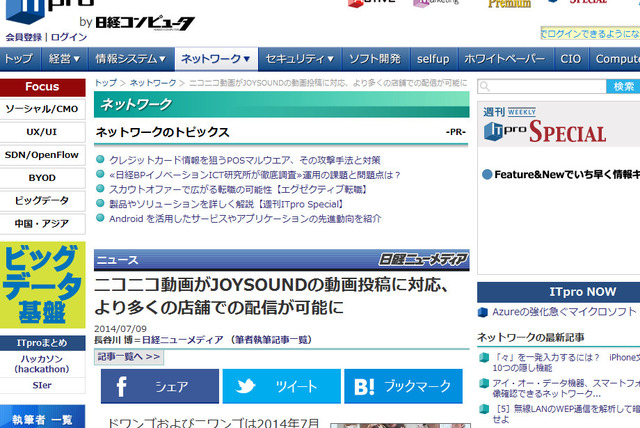This screenshot has width=640, height=428.
Task: Click the Twitter bird icon
Action: [x=245, y=386]
